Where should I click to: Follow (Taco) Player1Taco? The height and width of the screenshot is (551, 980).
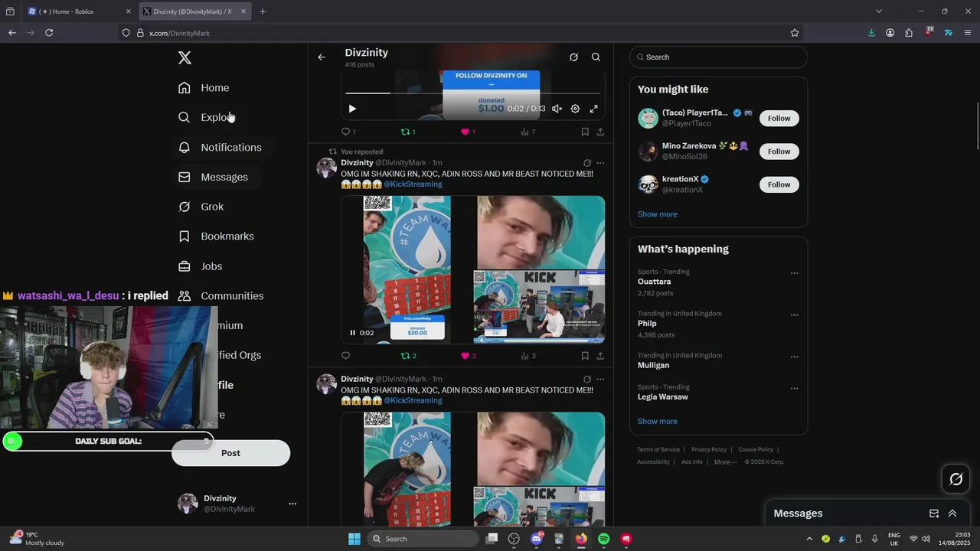pyautogui.click(x=779, y=118)
